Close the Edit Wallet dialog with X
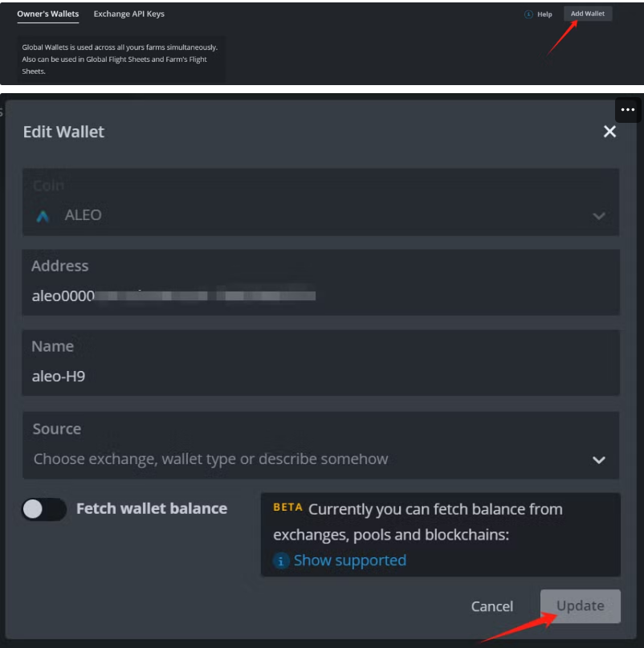This screenshot has width=644, height=648. [x=609, y=132]
